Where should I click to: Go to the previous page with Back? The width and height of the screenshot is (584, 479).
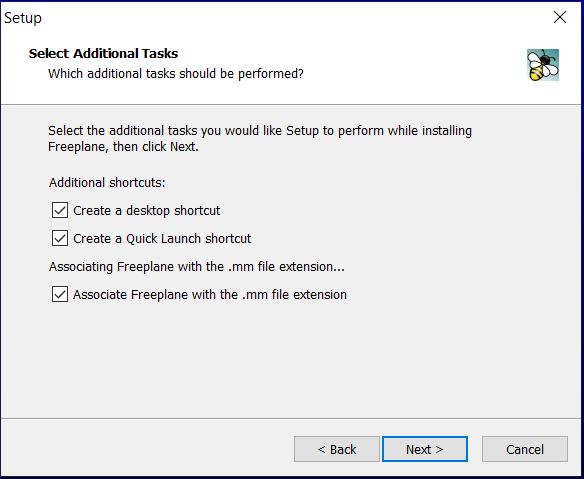(337, 449)
